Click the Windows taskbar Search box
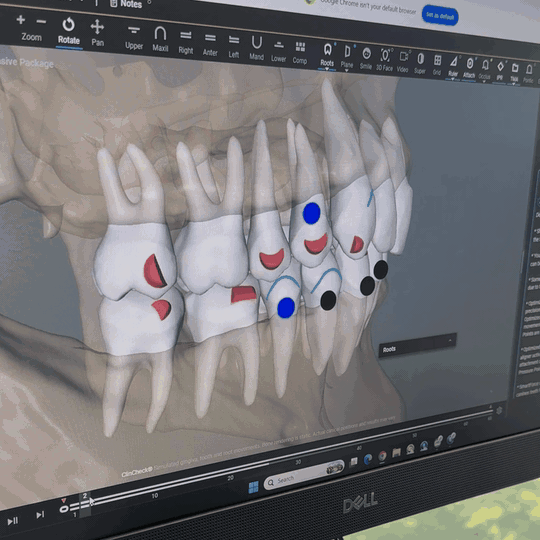The height and width of the screenshot is (540, 540). tap(304, 475)
